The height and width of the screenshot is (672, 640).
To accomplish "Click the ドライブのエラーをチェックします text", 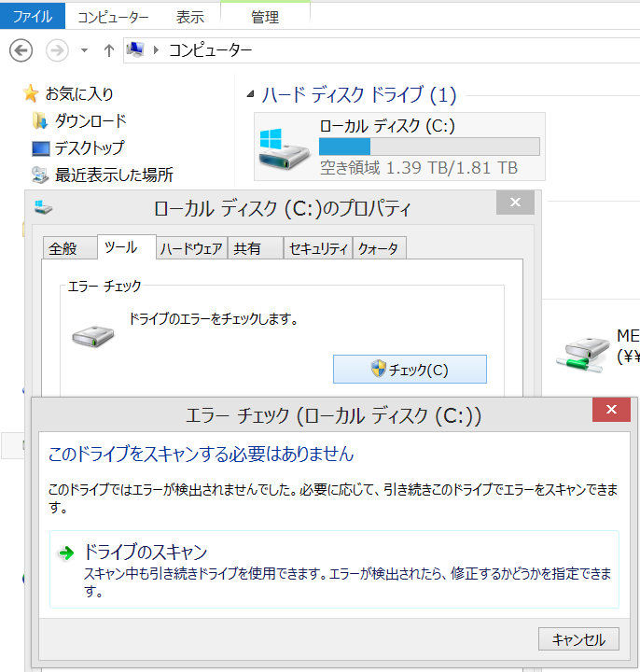I will point(214,319).
